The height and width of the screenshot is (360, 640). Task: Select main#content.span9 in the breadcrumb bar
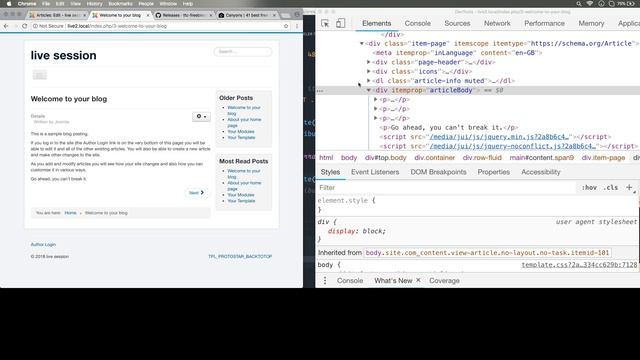[542, 158]
